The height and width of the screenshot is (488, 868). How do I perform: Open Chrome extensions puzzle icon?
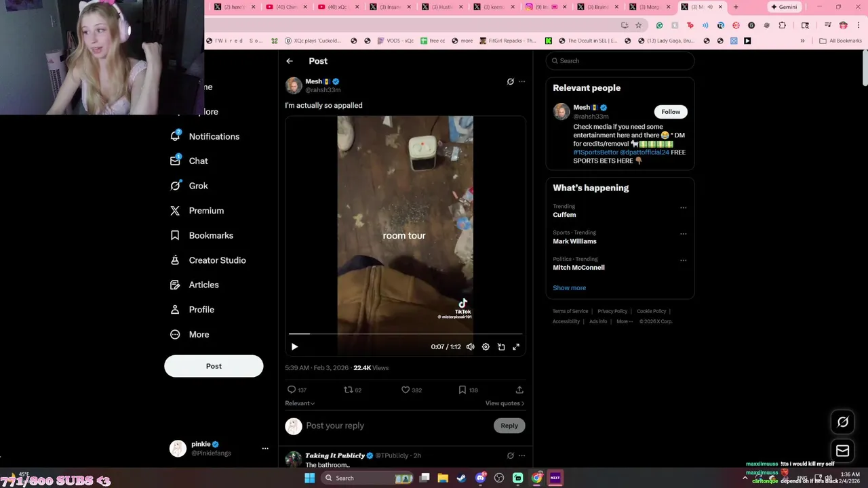point(783,25)
